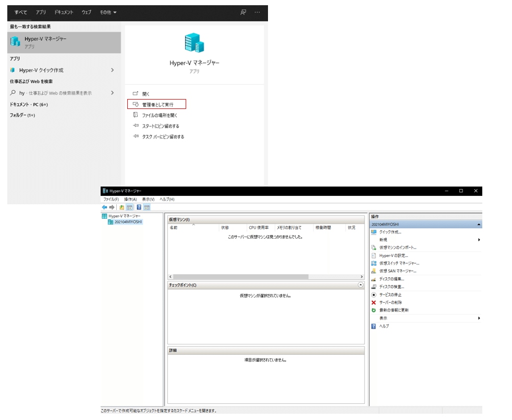Click the large Hyper-V マネージャー app icon

tap(194, 42)
